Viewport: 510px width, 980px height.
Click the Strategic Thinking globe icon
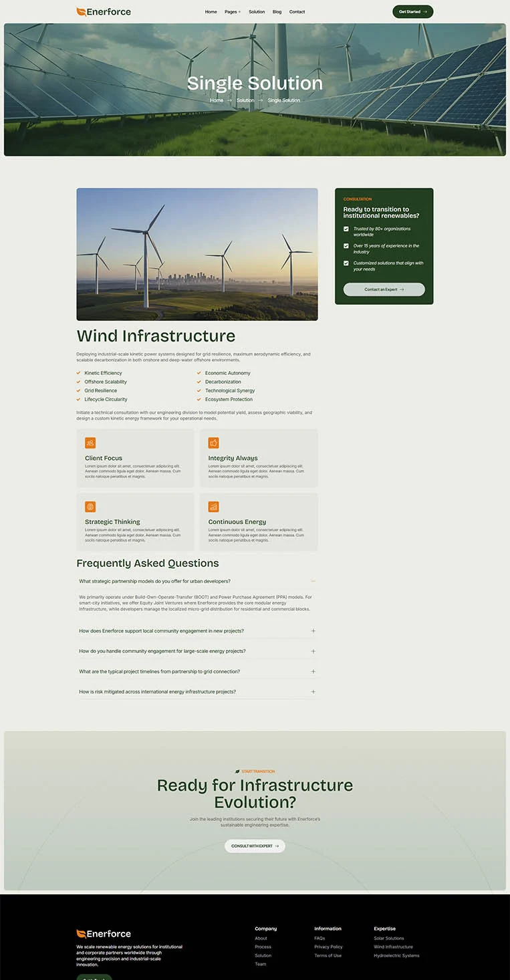click(x=90, y=507)
